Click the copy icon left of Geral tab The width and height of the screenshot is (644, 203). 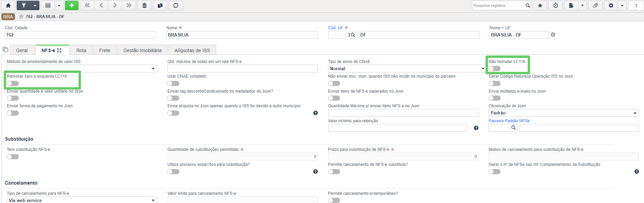[x=5, y=50]
